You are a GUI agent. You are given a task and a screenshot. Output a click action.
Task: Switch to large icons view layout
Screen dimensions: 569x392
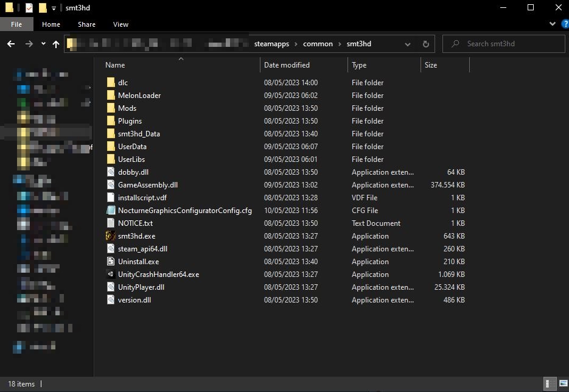[563, 383]
